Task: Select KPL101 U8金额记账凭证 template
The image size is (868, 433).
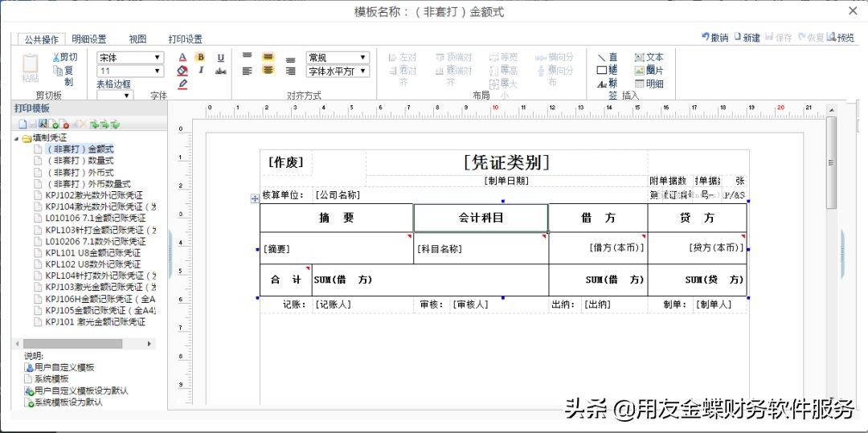Action: (93, 253)
